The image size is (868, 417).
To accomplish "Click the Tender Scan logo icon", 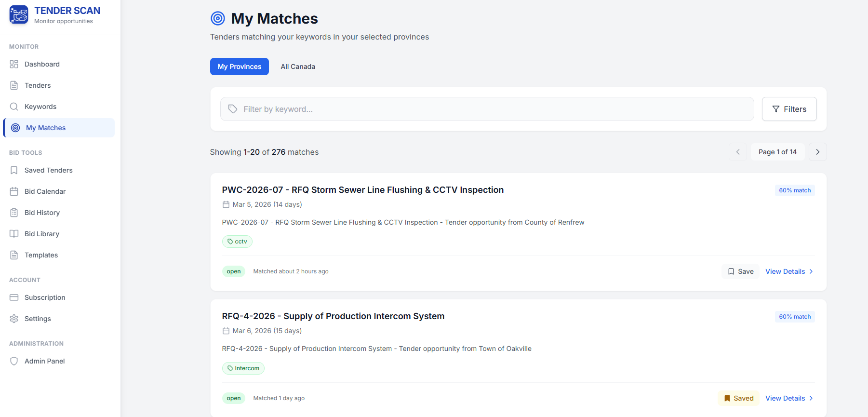I will (x=19, y=14).
